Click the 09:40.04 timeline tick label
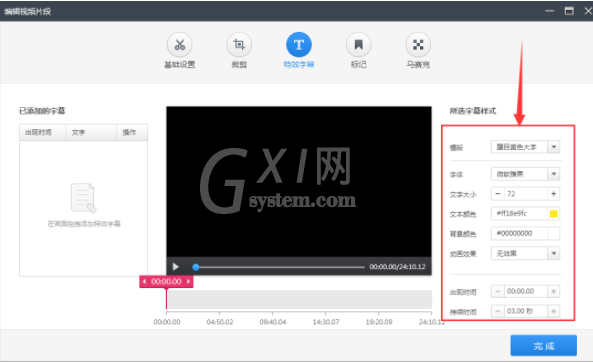The width and height of the screenshot is (593, 363). tap(273, 322)
